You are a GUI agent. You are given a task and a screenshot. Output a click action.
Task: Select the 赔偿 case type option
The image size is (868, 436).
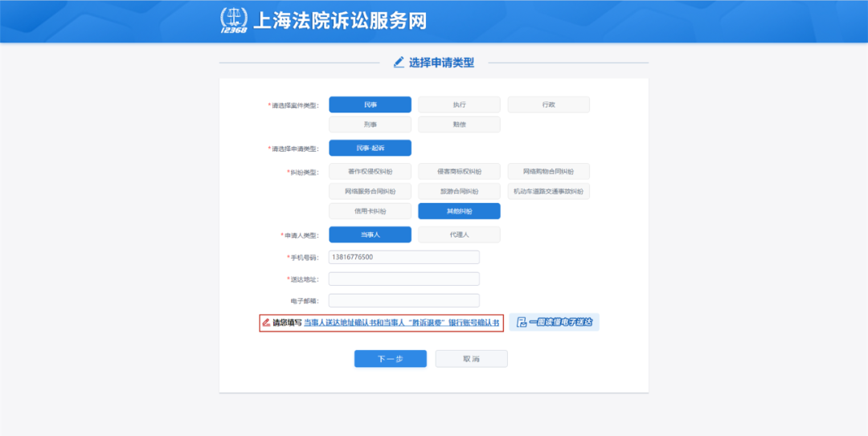459,124
